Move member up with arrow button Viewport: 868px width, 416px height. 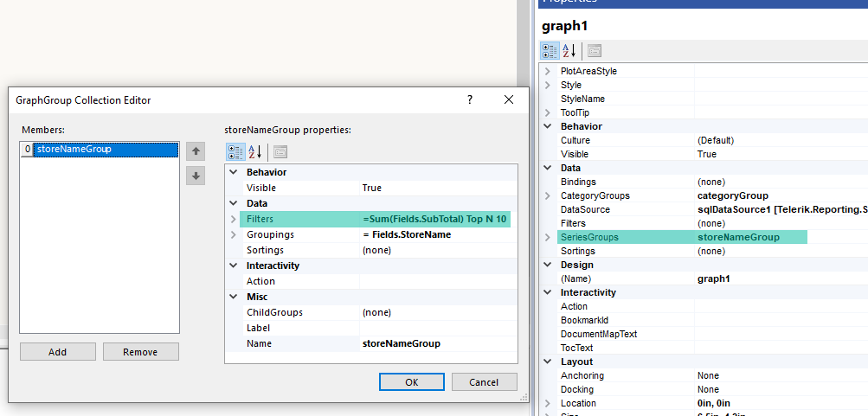point(196,151)
